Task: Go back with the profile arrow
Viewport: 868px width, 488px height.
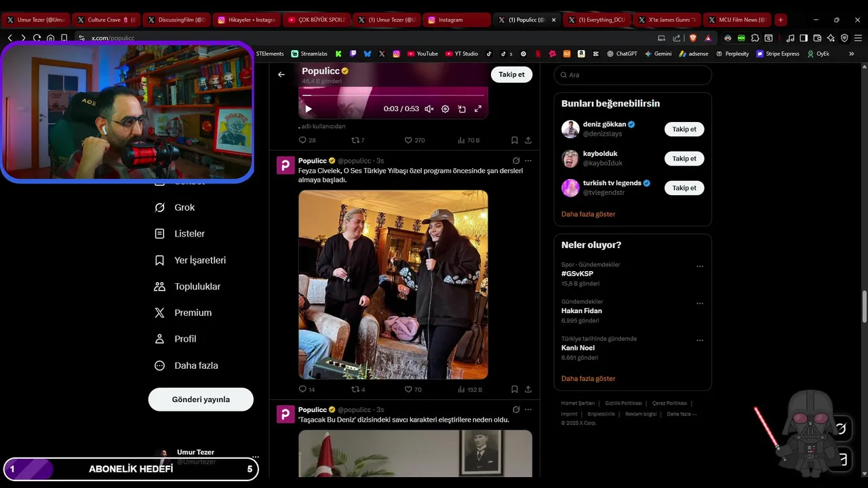Action: click(281, 75)
